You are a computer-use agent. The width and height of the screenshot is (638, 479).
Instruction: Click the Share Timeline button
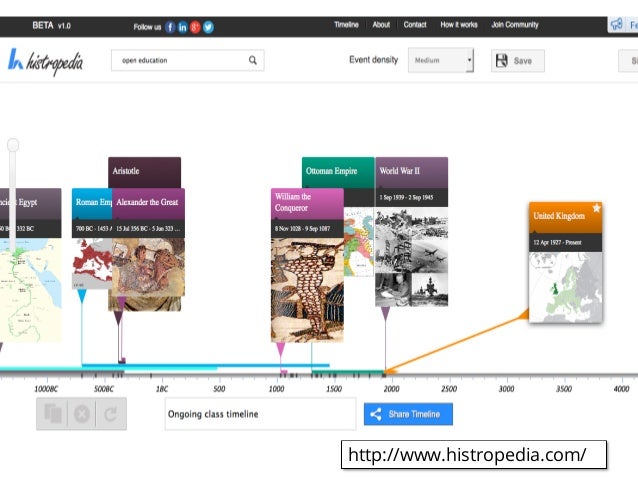(x=408, y=414)
